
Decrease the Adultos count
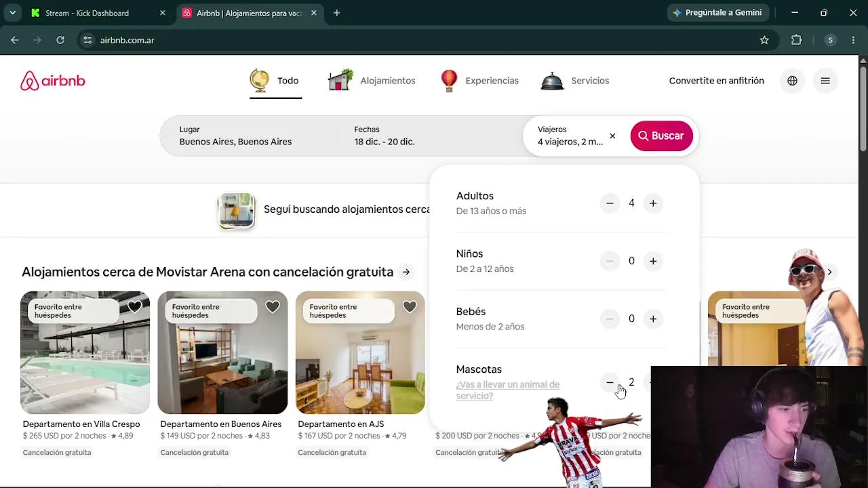pos(610,203)
